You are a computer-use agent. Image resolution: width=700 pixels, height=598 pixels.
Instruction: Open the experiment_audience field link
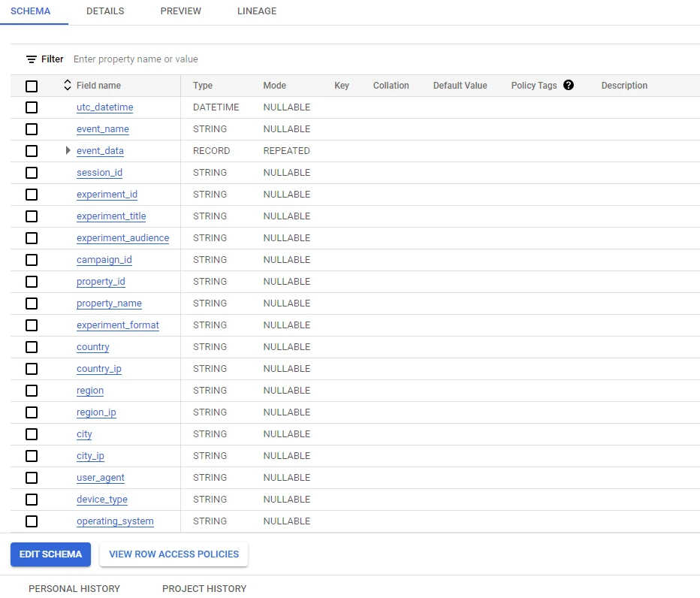pyautogui.click(x=122, y=238)
